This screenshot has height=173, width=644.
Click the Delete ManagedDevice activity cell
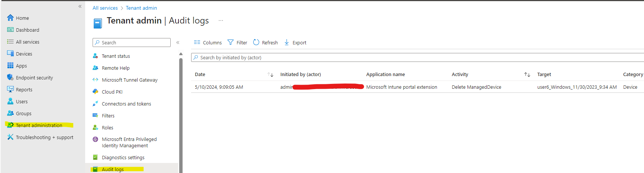coord(476,87)
